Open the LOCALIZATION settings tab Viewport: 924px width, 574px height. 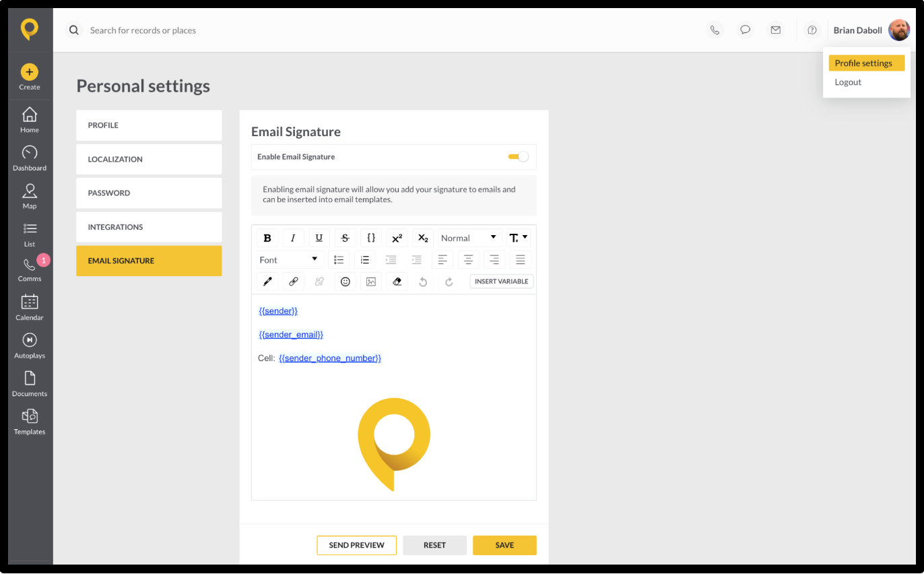click(149, 159)
